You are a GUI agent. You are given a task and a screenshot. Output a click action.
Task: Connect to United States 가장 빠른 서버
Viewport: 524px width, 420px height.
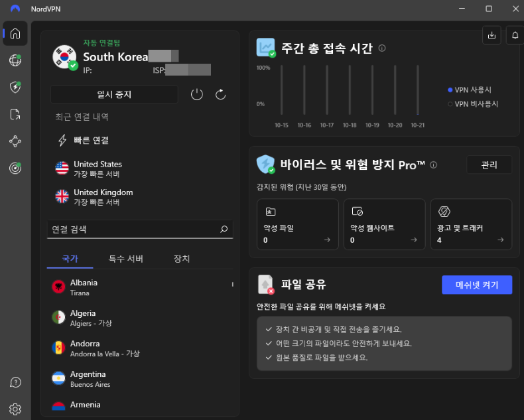[141, 169]
